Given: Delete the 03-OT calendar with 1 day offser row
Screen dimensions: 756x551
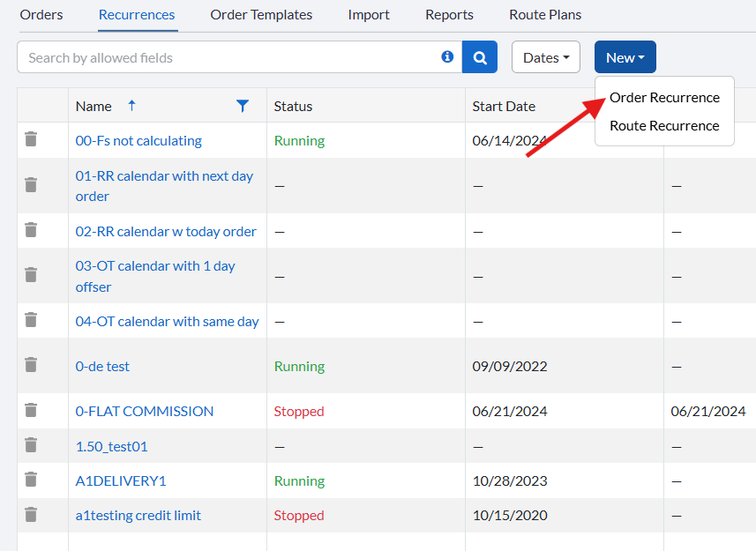Looking at the screenshot, I should [x=31, y=274].
